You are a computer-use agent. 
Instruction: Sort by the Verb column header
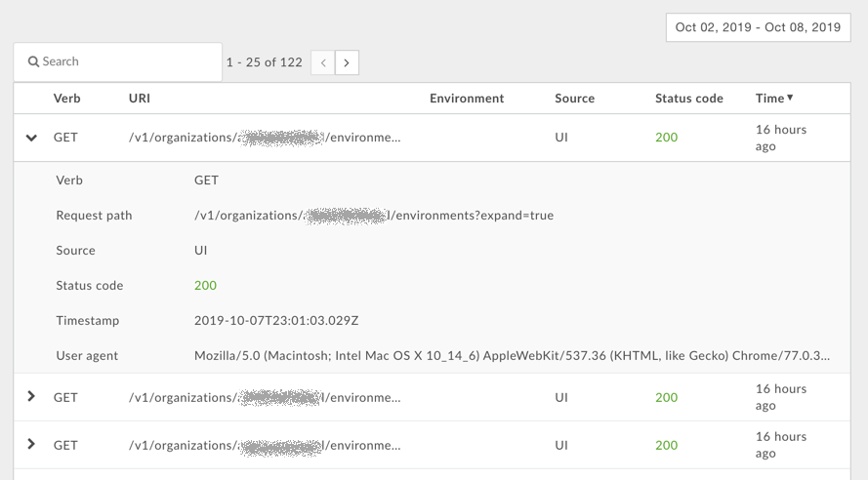(67, 99)
